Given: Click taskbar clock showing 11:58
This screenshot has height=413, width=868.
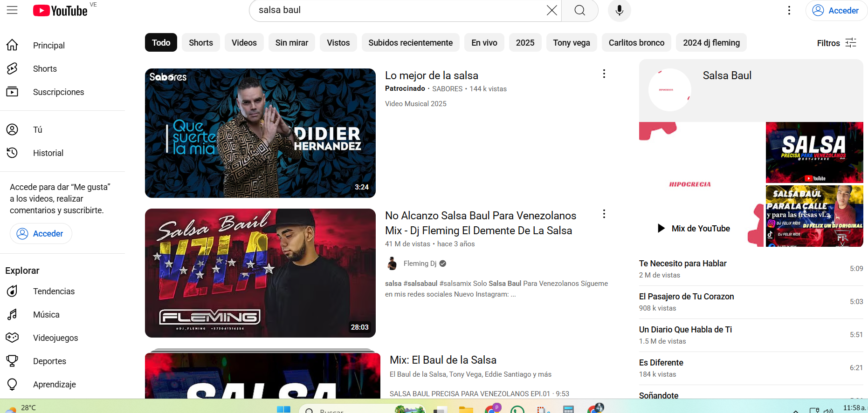Looking at the screenshot, I should [x=854, y=407].
